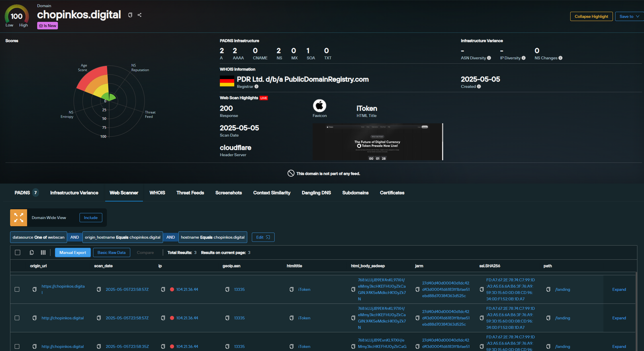Click the info icon beside NS Changes
This screenshot has width=644, height=351.
coord(560,58)
